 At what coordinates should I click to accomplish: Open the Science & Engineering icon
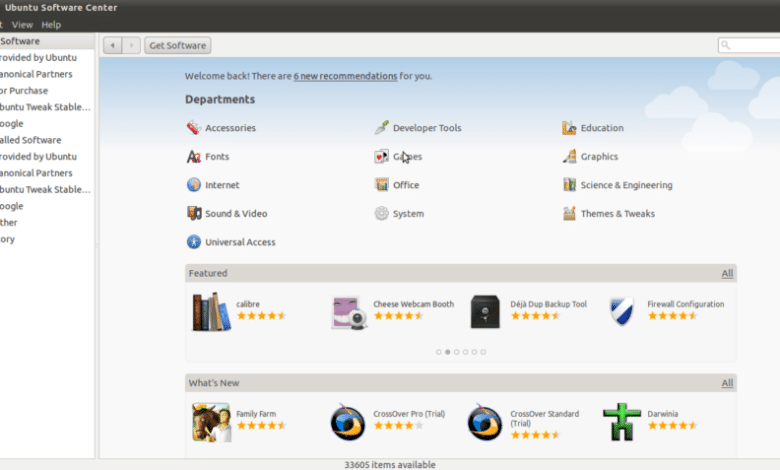569,185
